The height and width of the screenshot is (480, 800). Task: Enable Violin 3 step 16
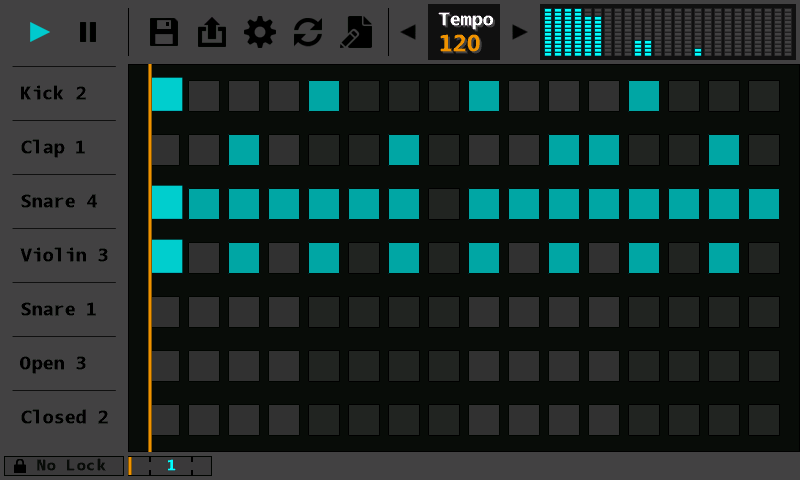click(764, 258)
